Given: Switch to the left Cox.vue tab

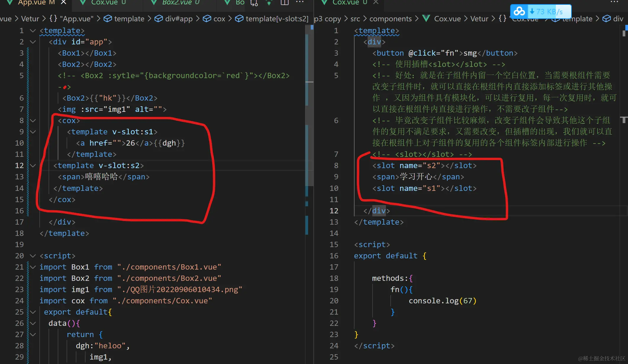Looking at the screenshot, I should coord(104,2).
